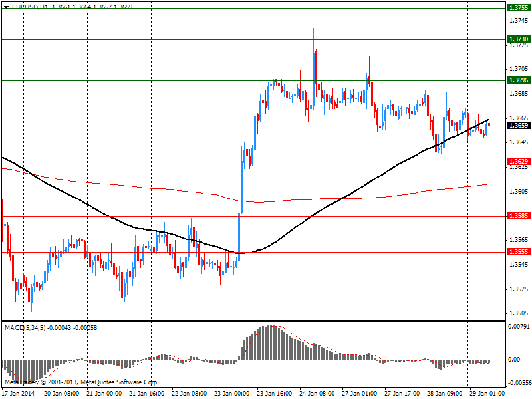Click the current price 1.3659 black label
This screenshot has width=532, height=399.
519,126
